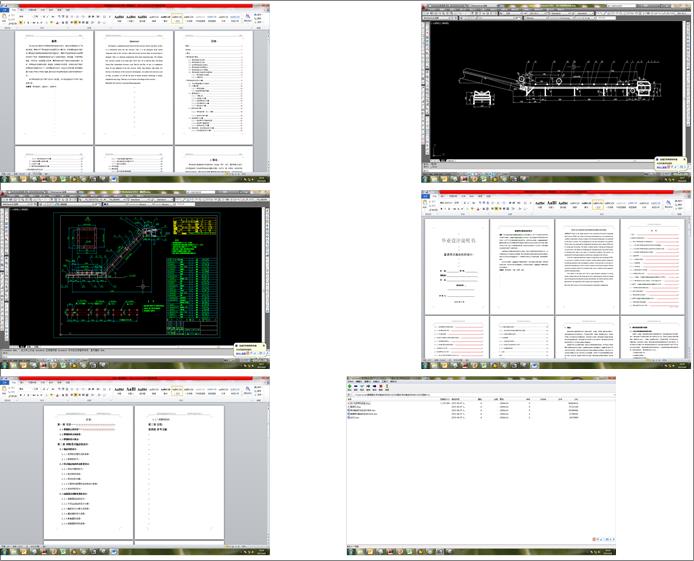Open the Edit menu in 7-Zip window
Viewport: 694px width, 561px height.
click(x=359, y=381)
